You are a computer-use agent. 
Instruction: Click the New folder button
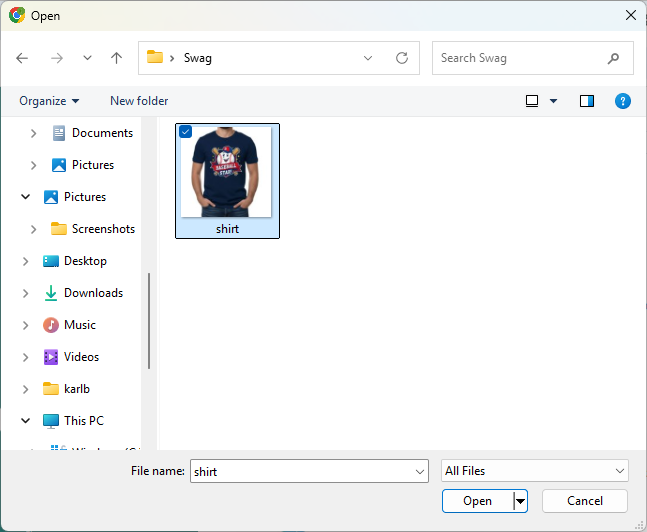click(139, 101)
